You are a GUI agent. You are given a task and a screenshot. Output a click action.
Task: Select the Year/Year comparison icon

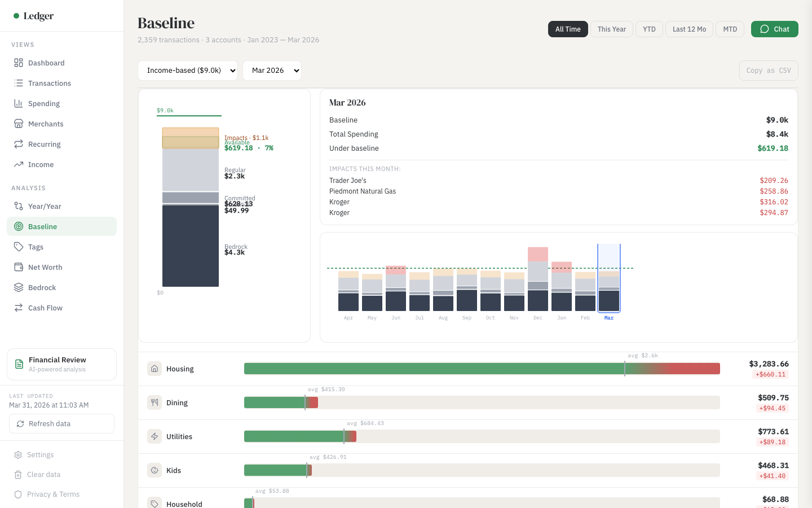coord(17,206)
